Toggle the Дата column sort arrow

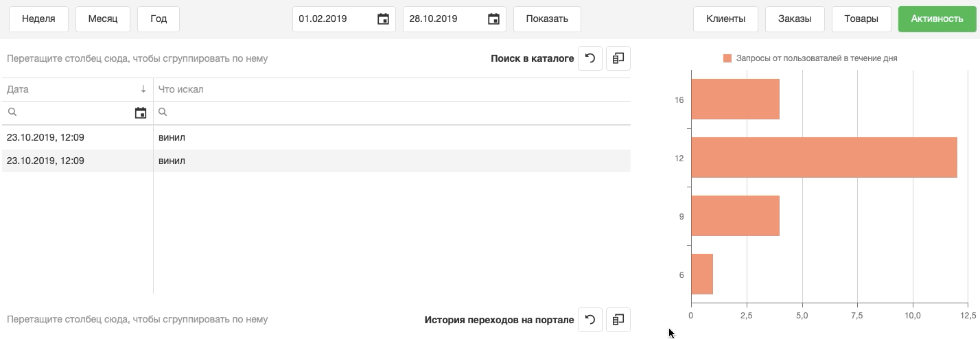[x=143, y=89]
